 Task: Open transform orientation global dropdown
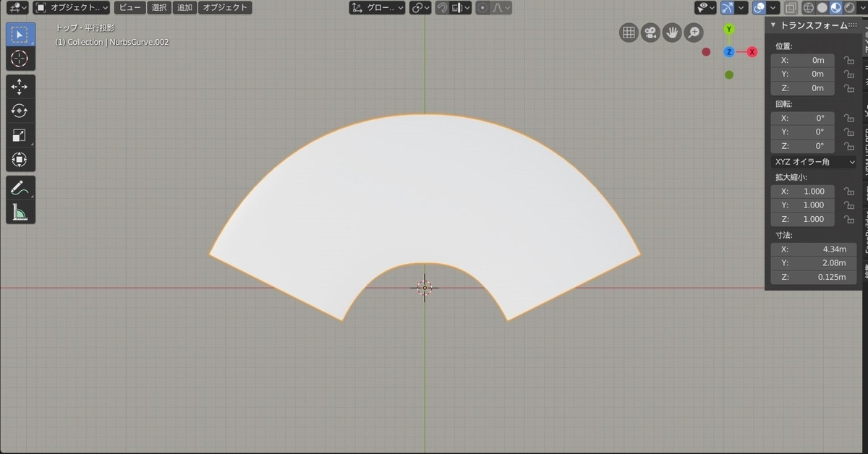coord(378,8)
